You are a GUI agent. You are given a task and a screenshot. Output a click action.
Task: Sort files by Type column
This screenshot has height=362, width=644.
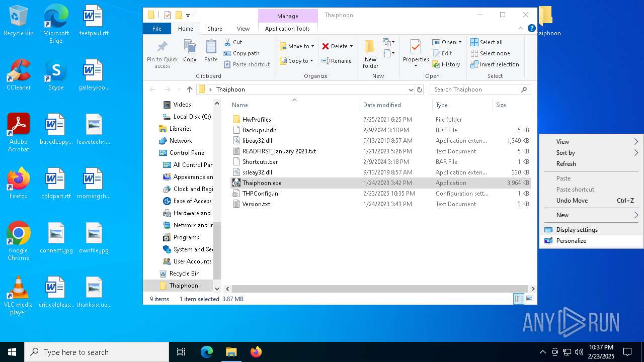click(462, 105)
